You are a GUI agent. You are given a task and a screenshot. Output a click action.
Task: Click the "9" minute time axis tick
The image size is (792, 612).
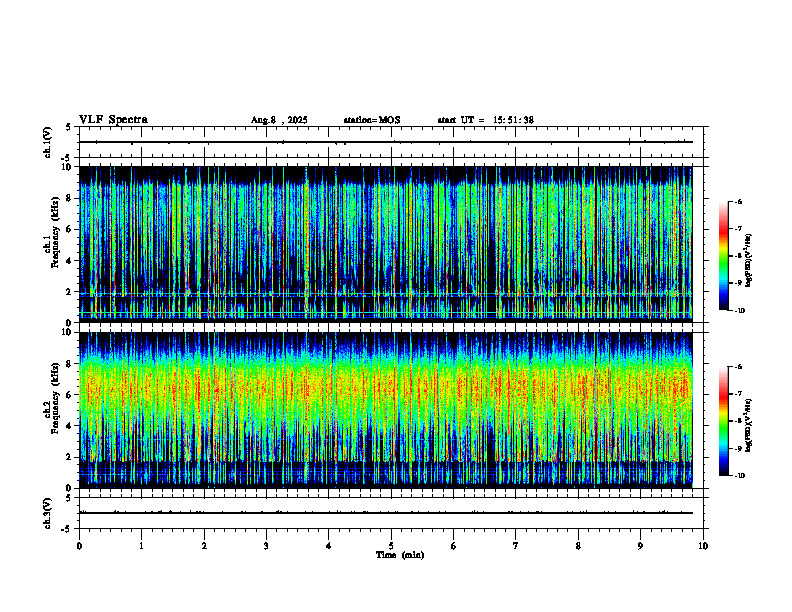pyautogui.click(x=640, y=546)
